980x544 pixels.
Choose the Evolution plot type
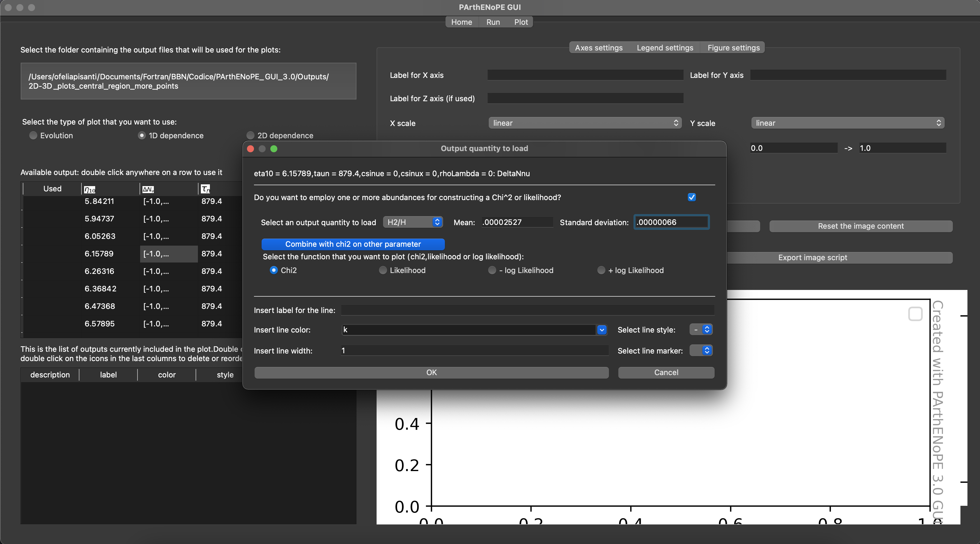click(x=33, y=135)
